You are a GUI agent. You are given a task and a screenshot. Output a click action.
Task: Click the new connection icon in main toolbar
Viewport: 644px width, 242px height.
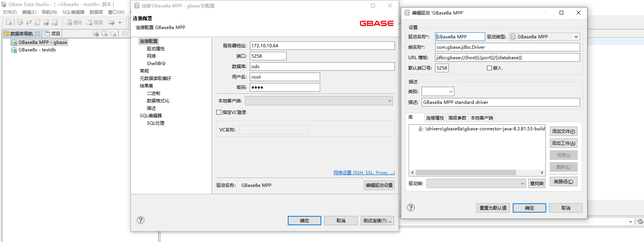(x=9, y=22)
